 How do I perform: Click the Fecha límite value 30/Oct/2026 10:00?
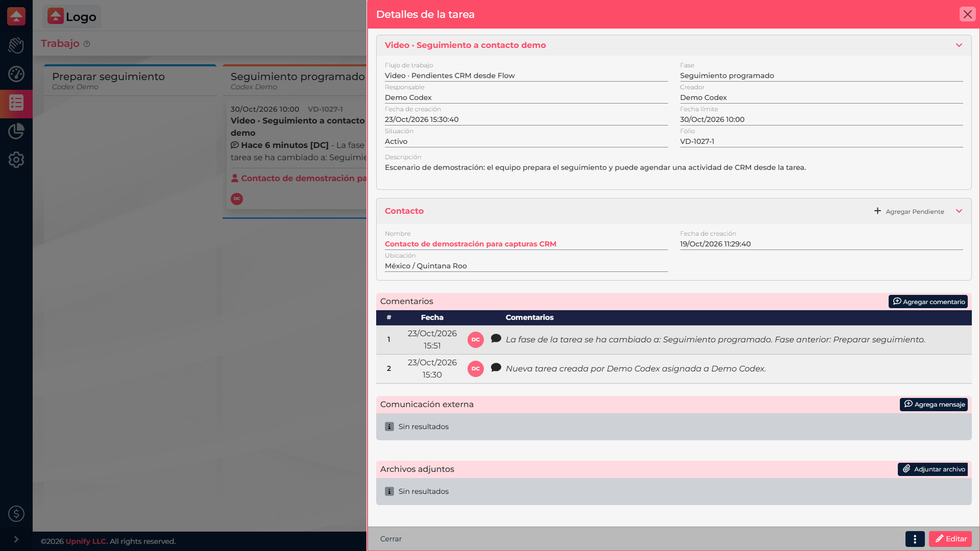click(x=713, y=119)
